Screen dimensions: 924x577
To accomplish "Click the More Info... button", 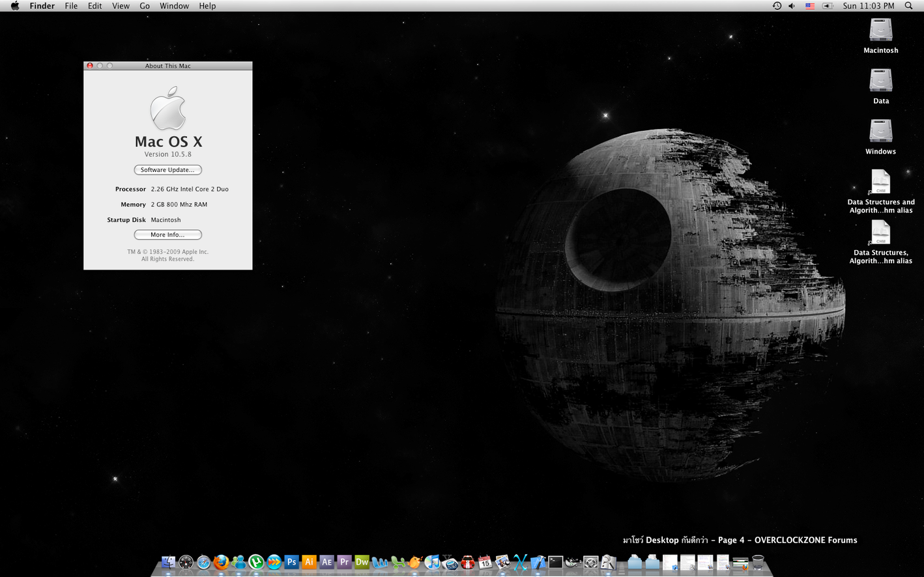I will pyautogui.click(x=167, y=235).
